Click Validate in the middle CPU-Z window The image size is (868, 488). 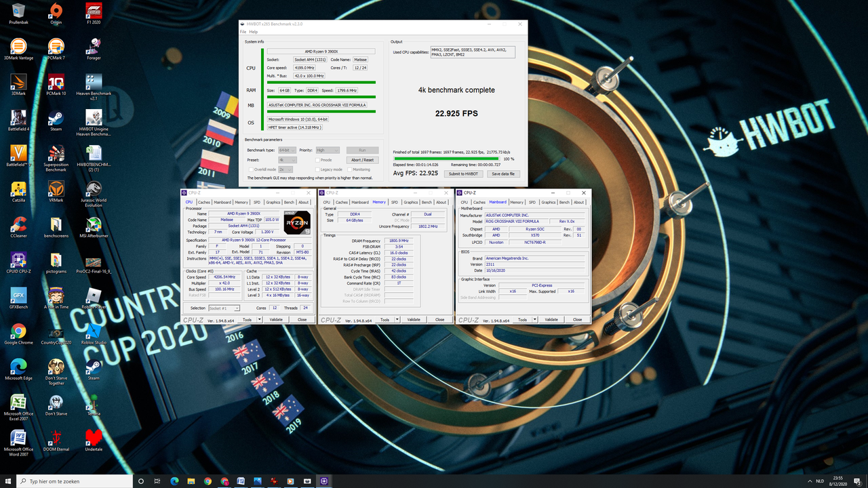pyautogui.click(x=414, y=319)
